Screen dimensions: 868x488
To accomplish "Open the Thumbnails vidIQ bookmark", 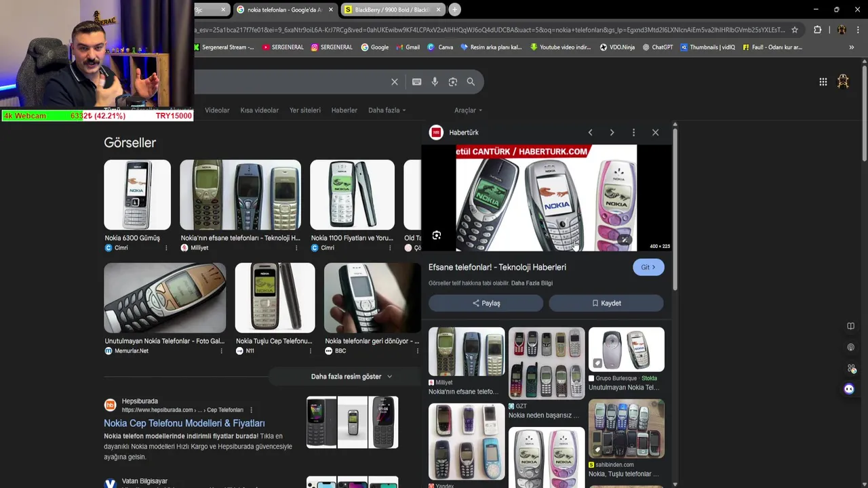I will click(708, 47).
